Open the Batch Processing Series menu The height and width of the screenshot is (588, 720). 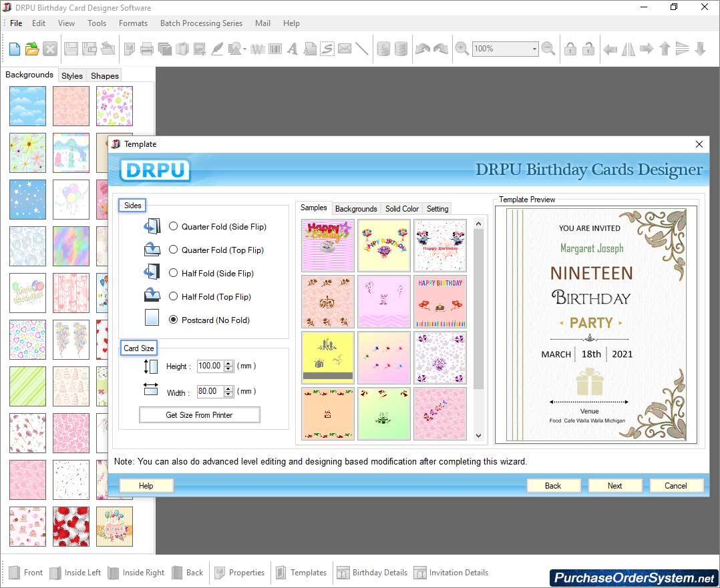(x=201, y=23)
